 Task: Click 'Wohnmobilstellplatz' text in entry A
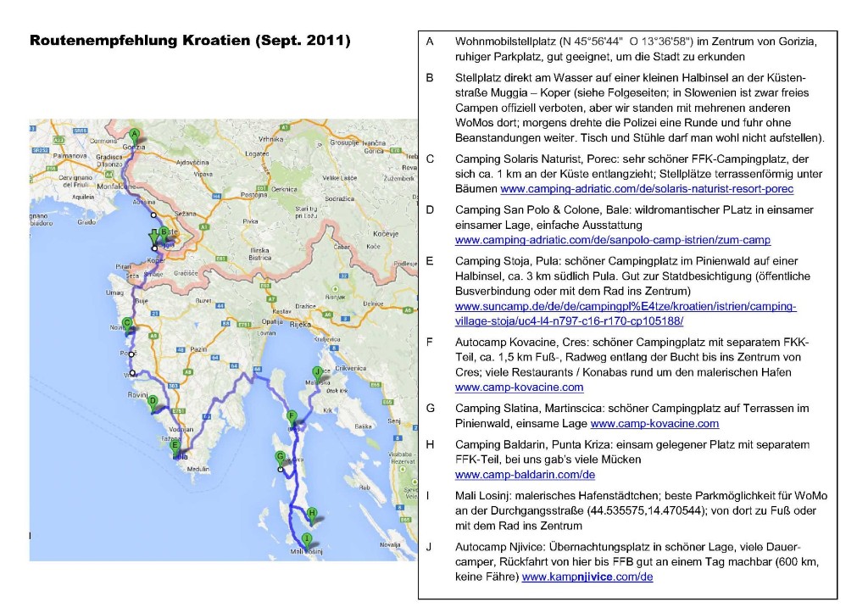[x=504, y=42]
